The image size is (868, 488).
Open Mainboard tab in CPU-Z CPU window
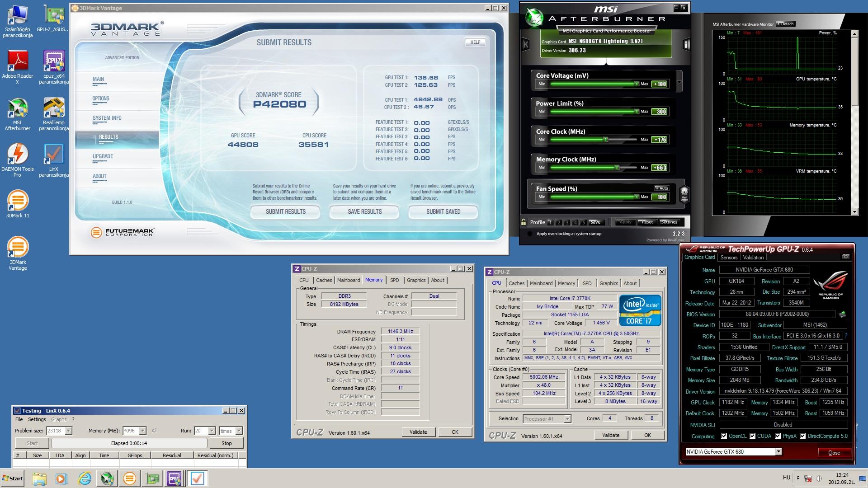(541, 283)
